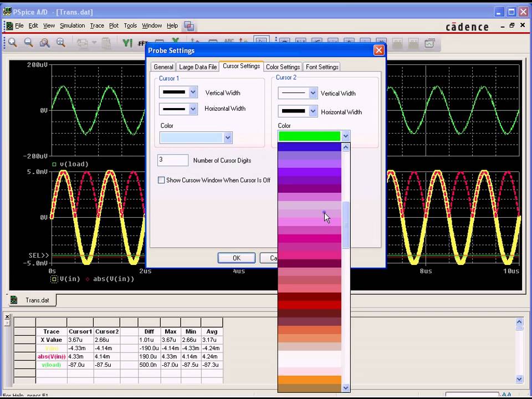Switch to the Font Settings tab

click(322, 67)
